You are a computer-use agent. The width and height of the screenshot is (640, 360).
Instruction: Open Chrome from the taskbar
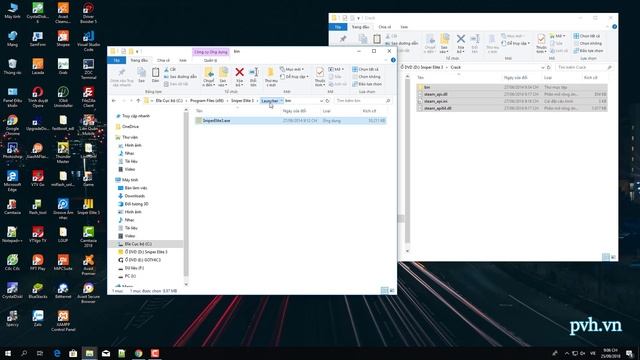click(138, 353)
